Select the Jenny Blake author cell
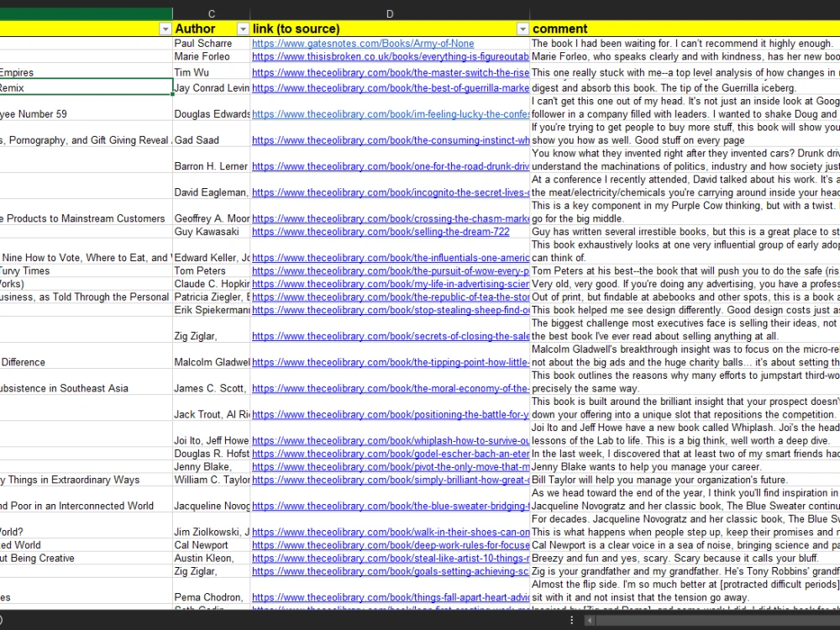This screenshot has height=630, width=840. coord(211,467)
